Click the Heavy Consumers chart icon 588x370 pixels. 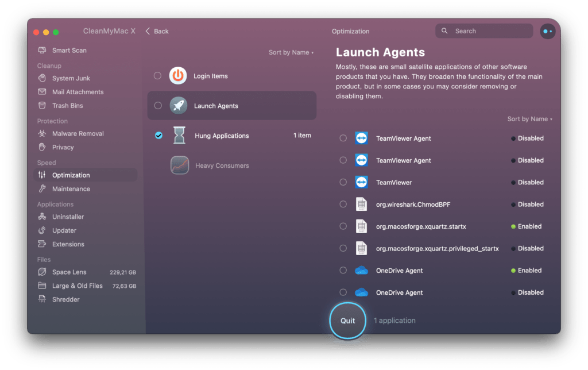[179, 165]
